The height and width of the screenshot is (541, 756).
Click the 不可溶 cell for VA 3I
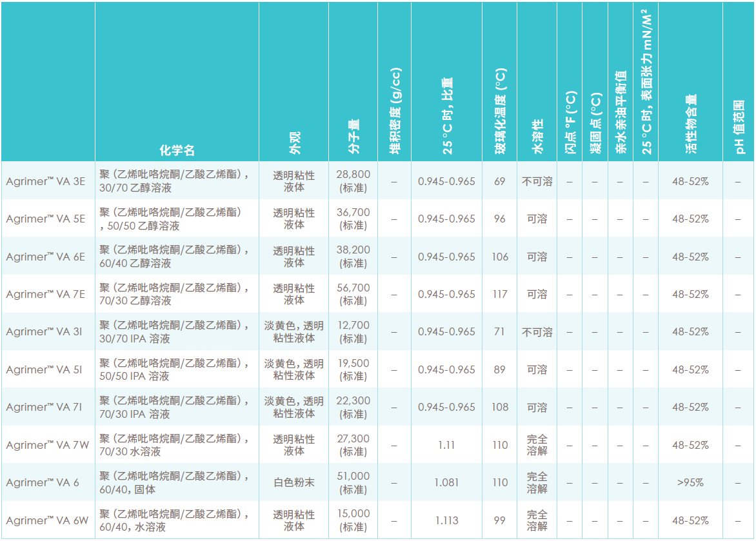click(537, 331)
